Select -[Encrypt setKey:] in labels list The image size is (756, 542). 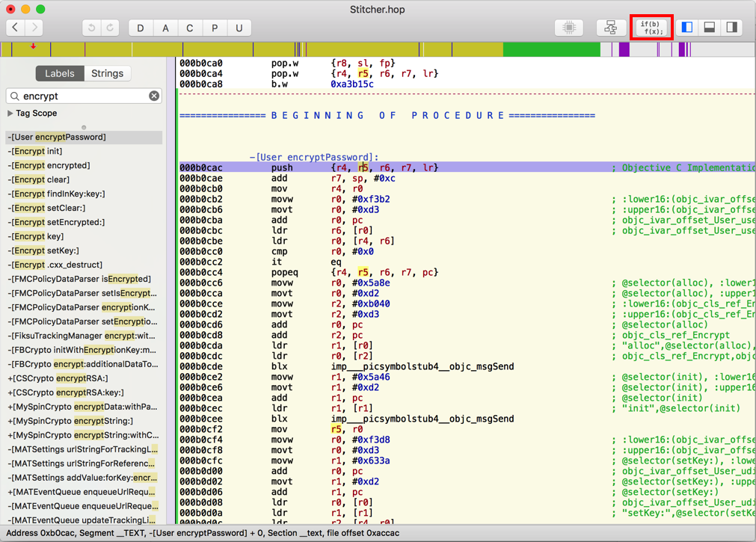pos(43,250)
